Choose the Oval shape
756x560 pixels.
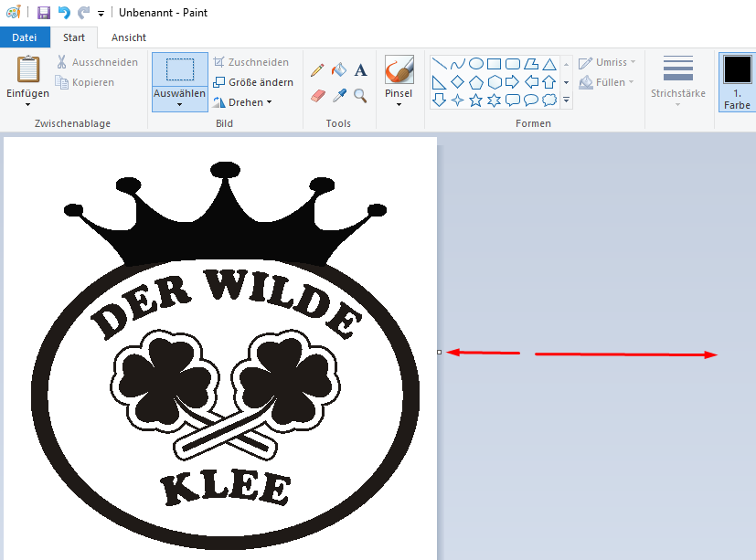point(476,64)
